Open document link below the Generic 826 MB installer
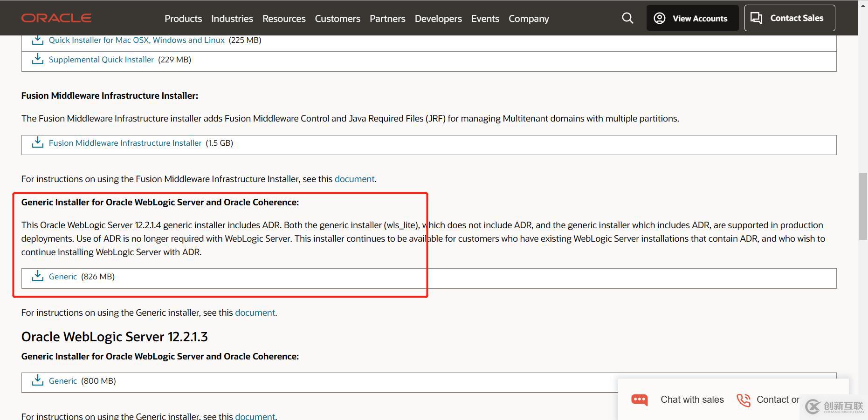Screen dimensions: 868x420 click(255, 312)
